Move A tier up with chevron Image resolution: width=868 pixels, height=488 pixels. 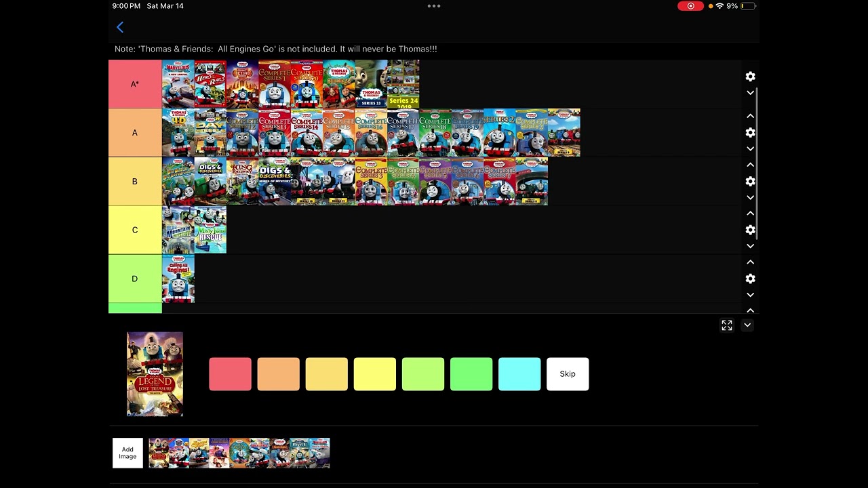[x=750, y=117]
